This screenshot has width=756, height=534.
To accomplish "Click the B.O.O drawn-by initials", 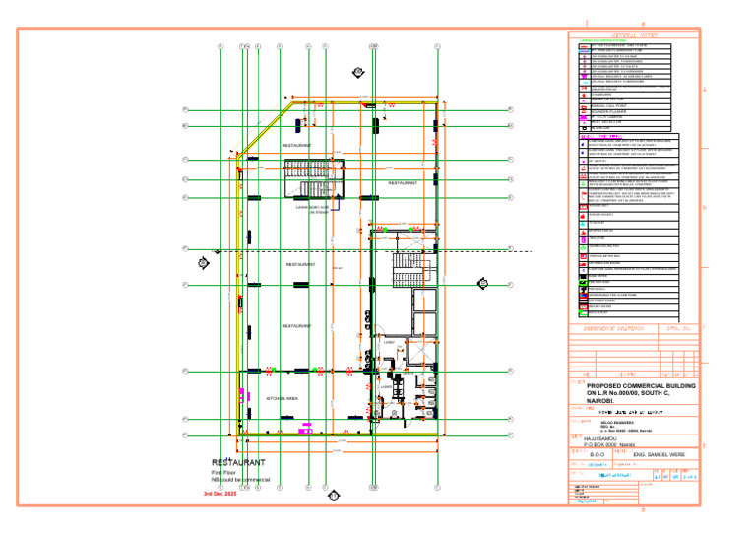I will (x=597, y=455).
